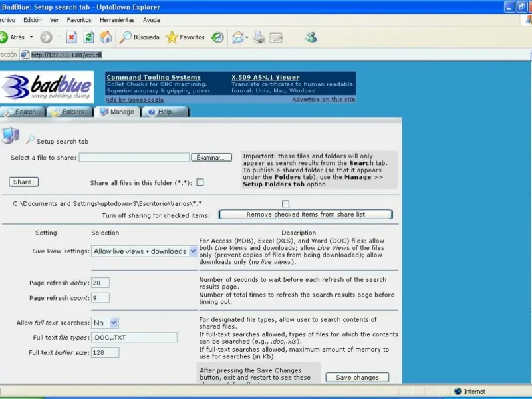Enable Share all files in this folder
Screen dimensions: 532x399
coord(200,182)
